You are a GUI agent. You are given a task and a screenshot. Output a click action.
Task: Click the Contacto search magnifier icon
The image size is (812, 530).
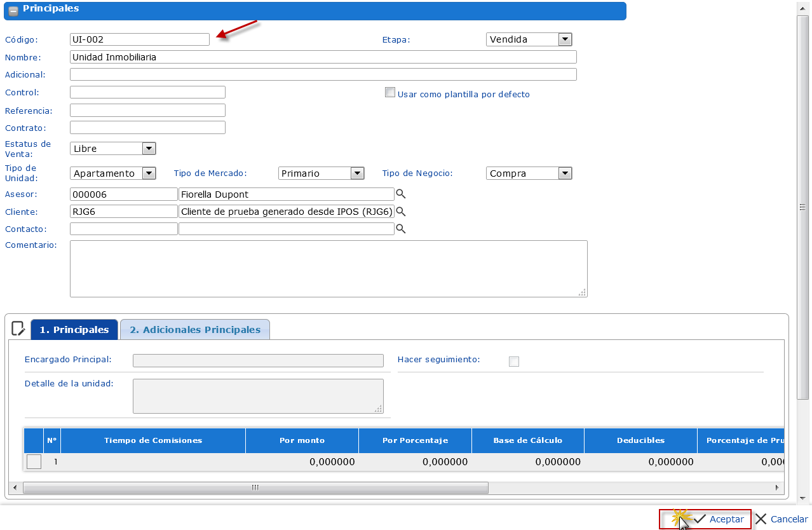pyautogui.click(x=401, y=229)
